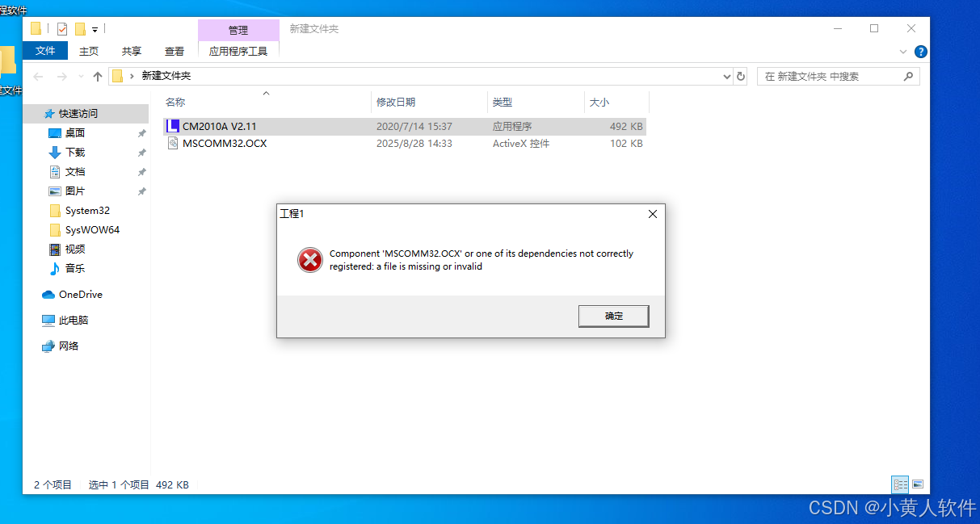Open the 应用程序工具 tab
The width and height of the screenshot is (980, 524).
[x=238, y=51]
